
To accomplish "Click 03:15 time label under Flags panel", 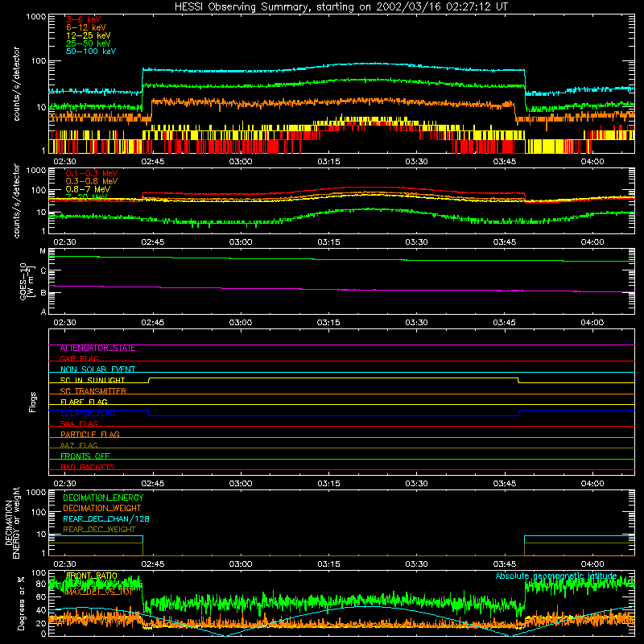I will 328,484.
